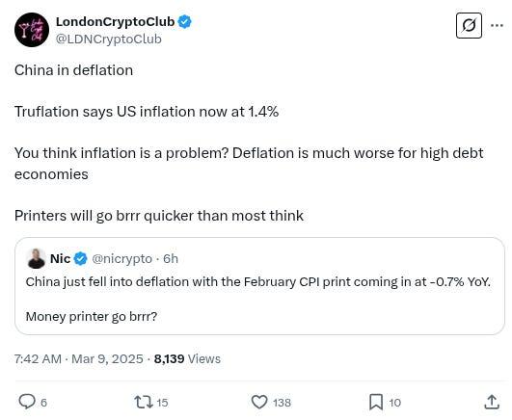Click Nic's blue verified checkmark badge

pyautogui.click(x=80, y=259)
